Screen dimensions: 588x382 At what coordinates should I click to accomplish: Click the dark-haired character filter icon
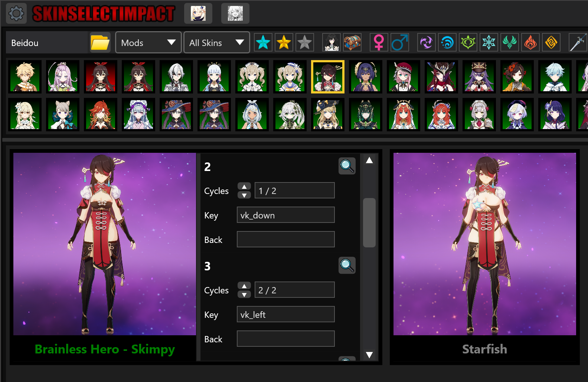331,42
